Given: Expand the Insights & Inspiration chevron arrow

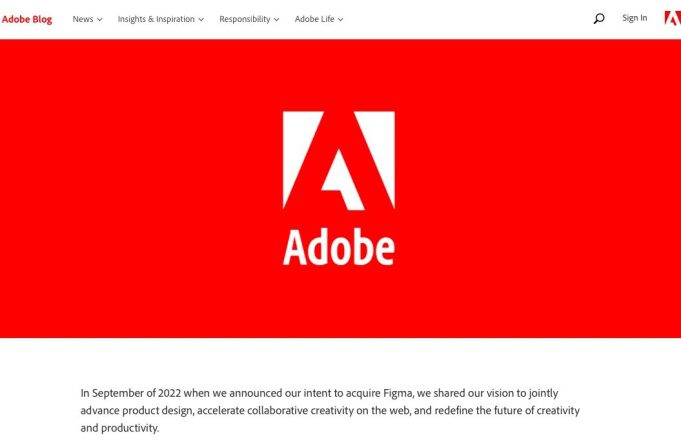Looking at the screenshot, I should tap(201, 20).
